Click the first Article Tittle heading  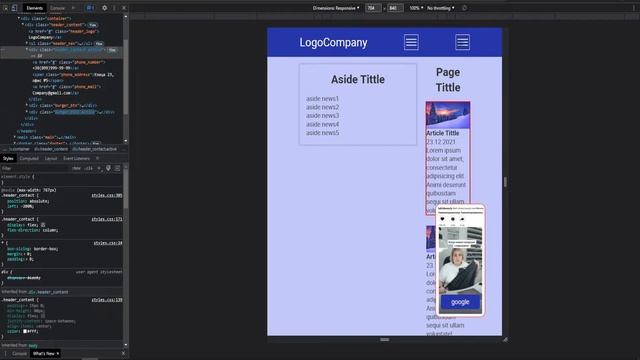point(442,133)
